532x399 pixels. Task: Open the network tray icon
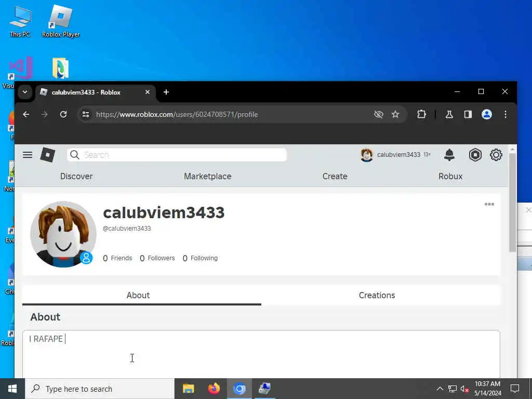pyautogui.click(x=453, y=389)
